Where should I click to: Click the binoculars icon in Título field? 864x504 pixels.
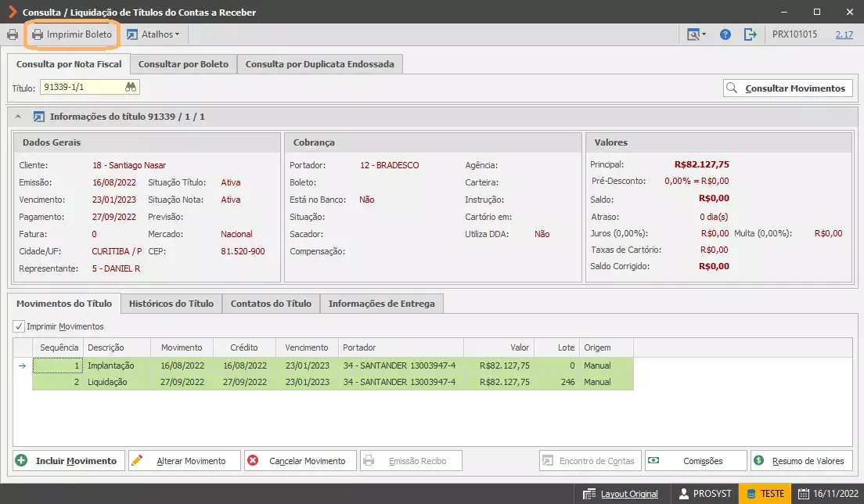click(x=131, y=87)
